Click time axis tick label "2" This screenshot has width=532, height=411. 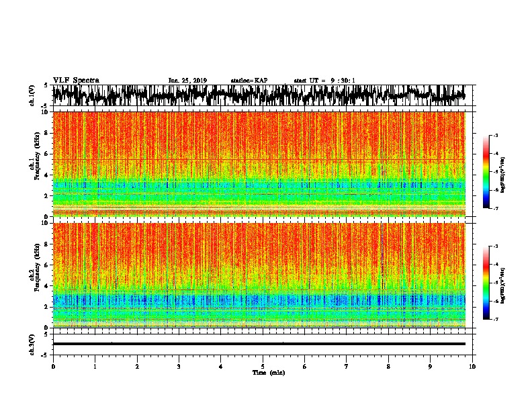click(137, 367)
